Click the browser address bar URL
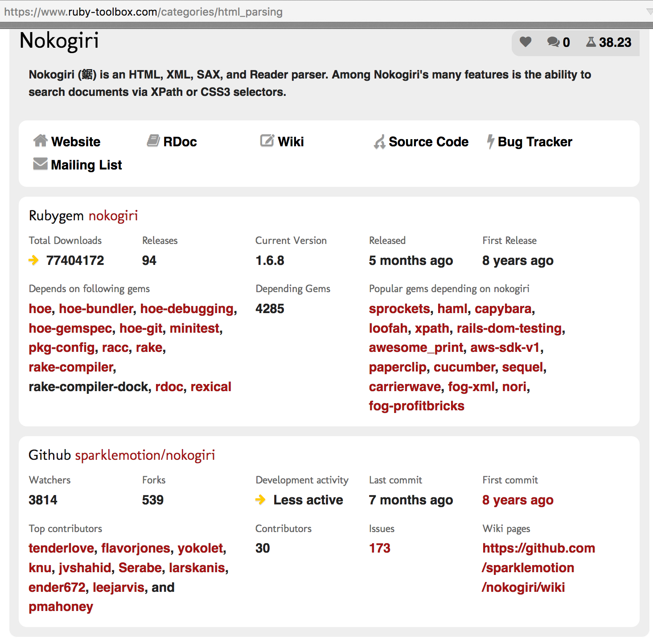The width and height of the screenshot is (653, 644). [x=143, y=12]
